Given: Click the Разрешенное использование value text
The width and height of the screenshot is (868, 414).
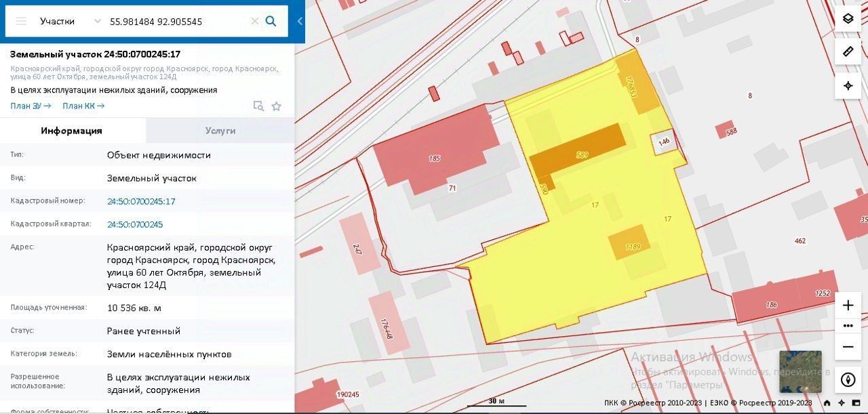Looking at the screenshot, I should pyautogui.click(x=178, y=384).
